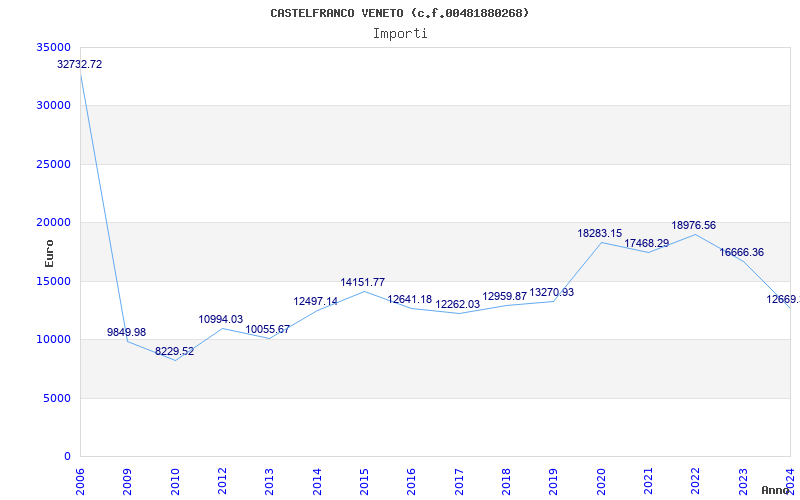The height and width of the screenshot is (500, 800).
Task: Click the 2016 year axis label
Action: click(x=411, y=481)
